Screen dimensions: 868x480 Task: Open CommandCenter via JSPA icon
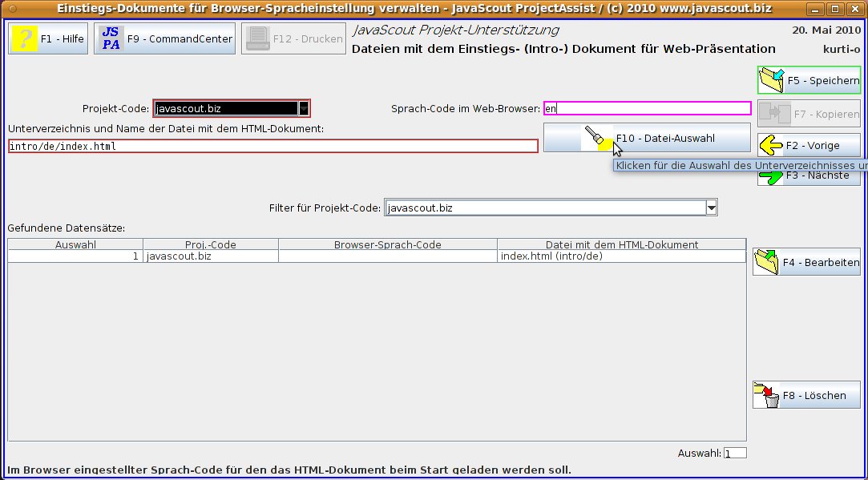(x=111, y=38)
